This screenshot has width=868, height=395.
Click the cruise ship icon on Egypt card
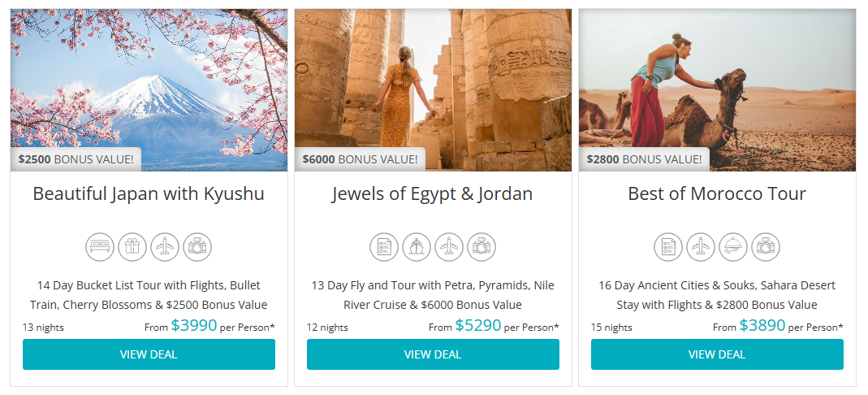pos(417,247)
